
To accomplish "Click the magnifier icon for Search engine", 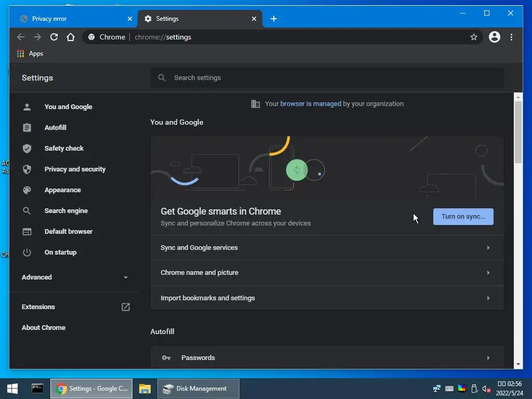I will pos(27,211).
